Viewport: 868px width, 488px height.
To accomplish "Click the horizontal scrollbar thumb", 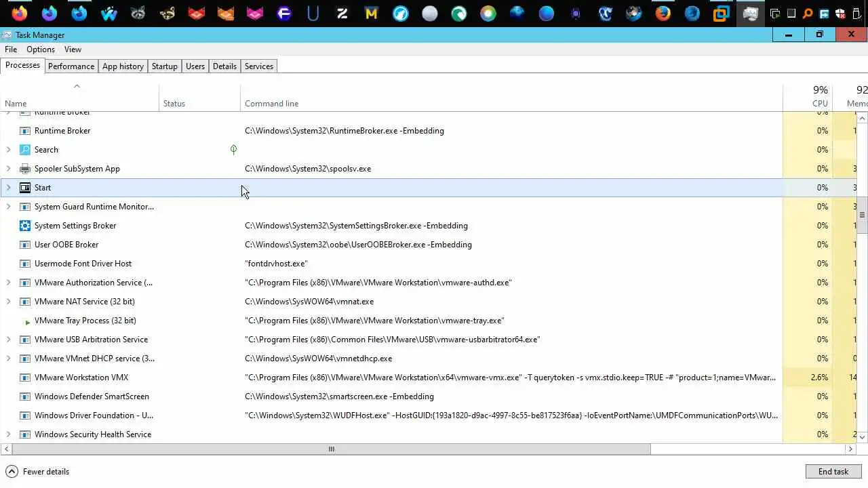I will click(x=332, y=449).
